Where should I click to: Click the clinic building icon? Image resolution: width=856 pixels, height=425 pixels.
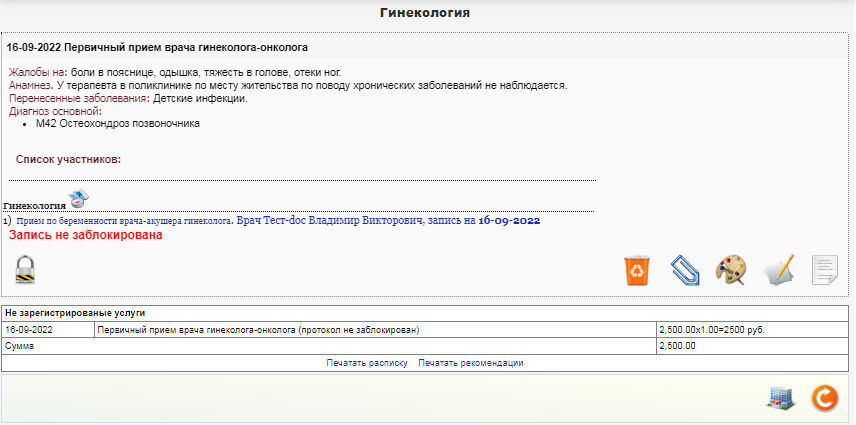[x=779, y=398]
